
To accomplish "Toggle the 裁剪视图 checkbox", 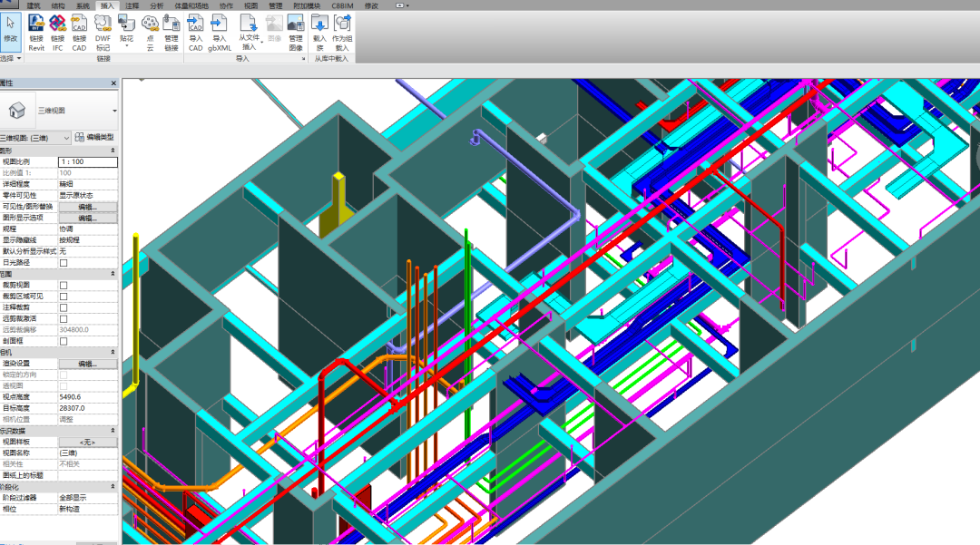I will pos(64,285).
